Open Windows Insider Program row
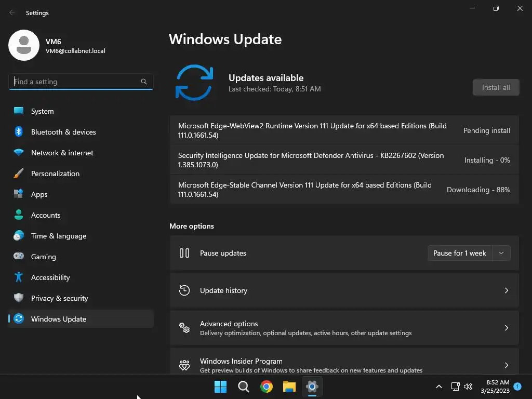Screen dimensions: 532x399 344,362
